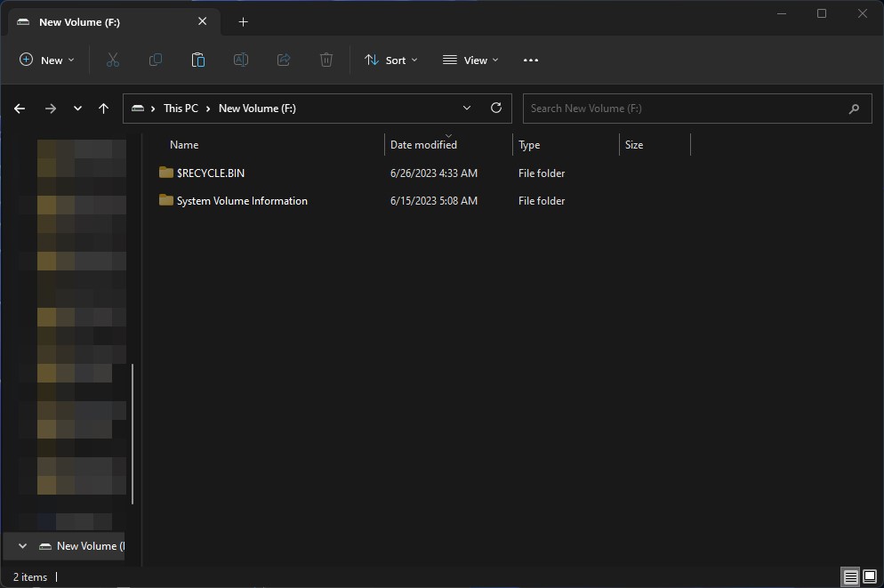Switch to large thumbnails view in status bar

click(x=869, y=576)
